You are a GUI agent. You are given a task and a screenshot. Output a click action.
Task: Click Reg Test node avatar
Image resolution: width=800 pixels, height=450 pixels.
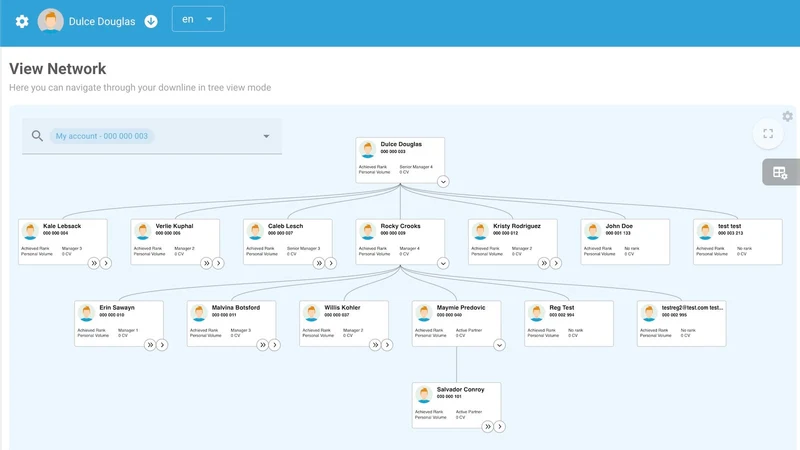pos(536,312)
